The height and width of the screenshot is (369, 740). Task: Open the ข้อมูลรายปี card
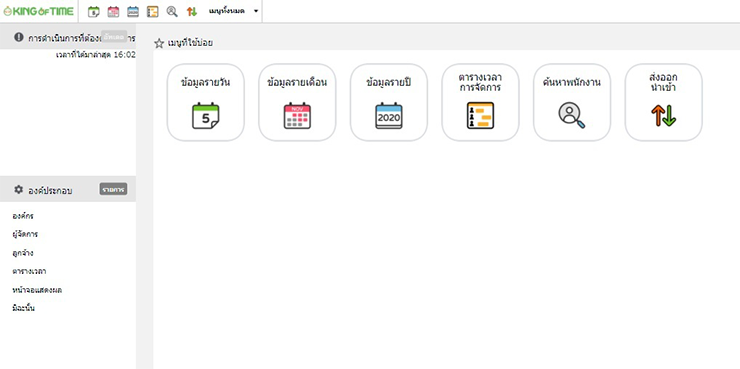click(389, 102)
